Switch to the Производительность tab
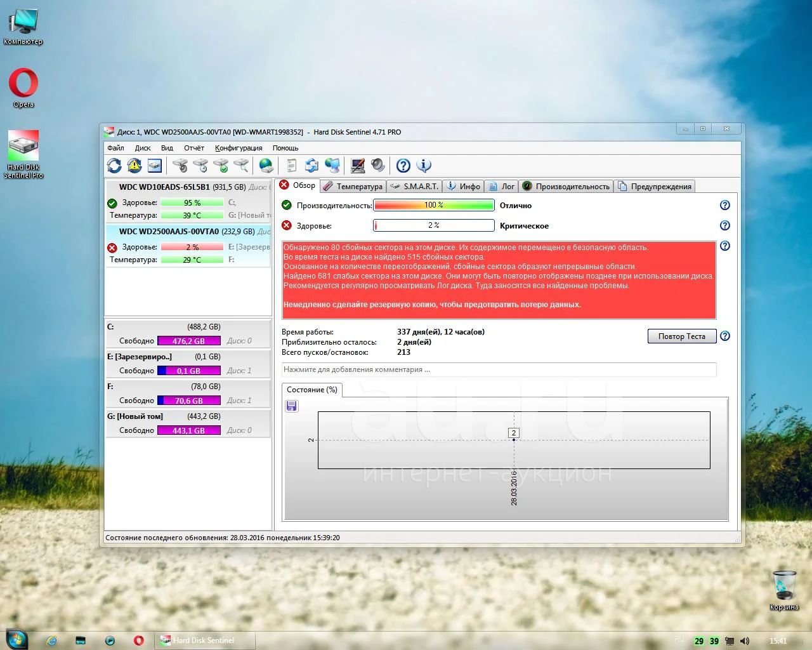812x650 pixels. (x=566, y=186)
